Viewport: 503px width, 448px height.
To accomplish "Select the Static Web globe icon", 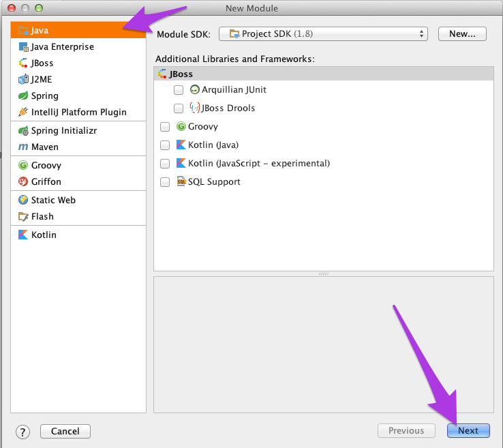I will coord(23,200).
